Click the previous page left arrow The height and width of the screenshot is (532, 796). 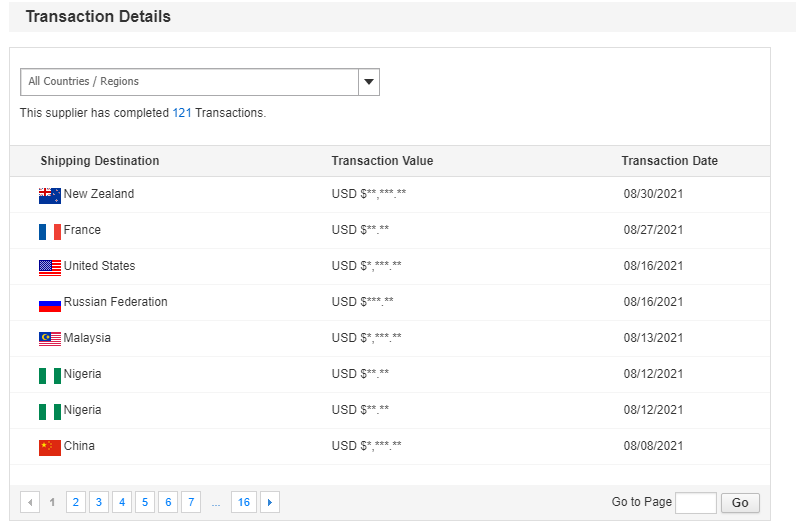point(30,502)
